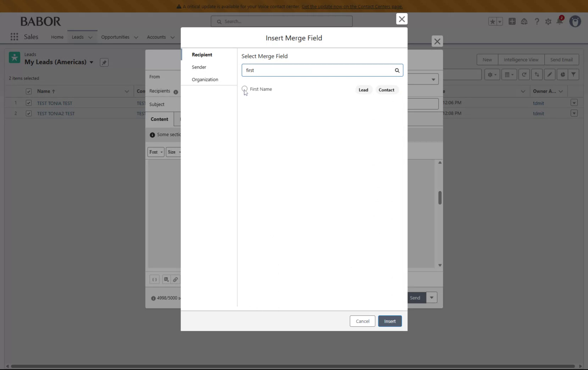
Task: Select Sender in the dialog sidebar
Action: click(199, 67)
